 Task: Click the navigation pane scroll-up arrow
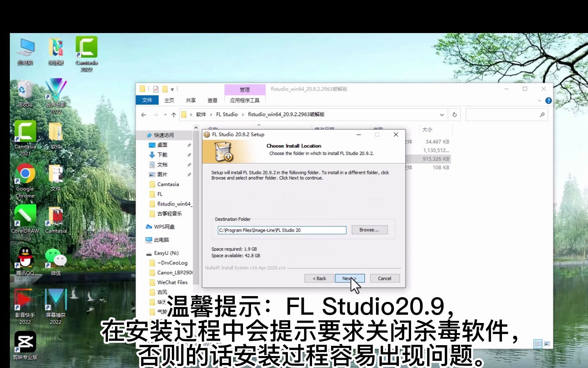pyautogui.click(x=196, y=127)
